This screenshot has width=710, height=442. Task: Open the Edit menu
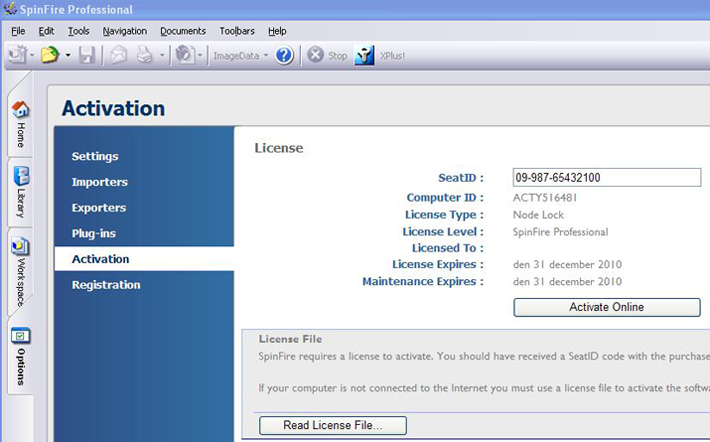(x=46, y=31)
